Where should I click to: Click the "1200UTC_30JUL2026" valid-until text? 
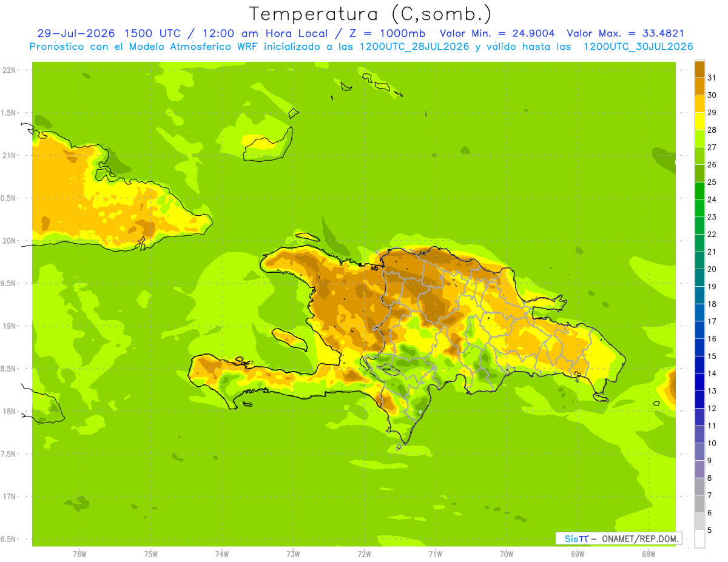click(638, 47)
